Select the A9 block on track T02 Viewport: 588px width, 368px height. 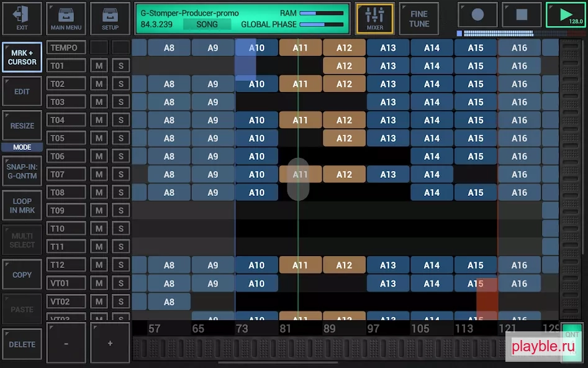coord(212,84)
